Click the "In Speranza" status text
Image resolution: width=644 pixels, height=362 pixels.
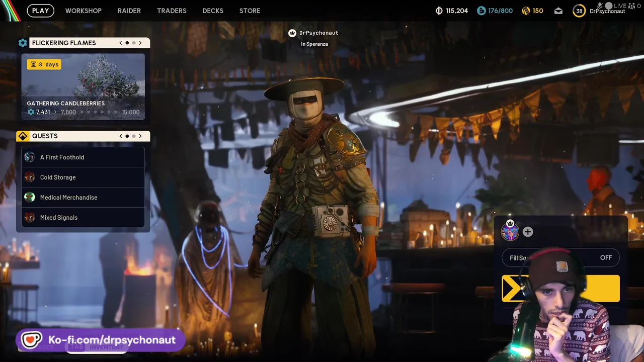(x=314, y=44)
